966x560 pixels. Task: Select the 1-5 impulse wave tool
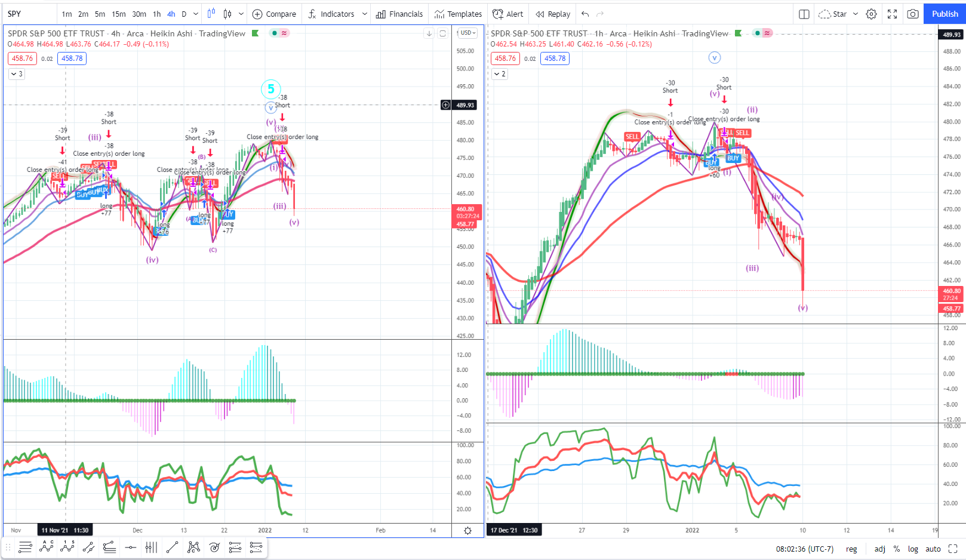(x=67, y=547)
